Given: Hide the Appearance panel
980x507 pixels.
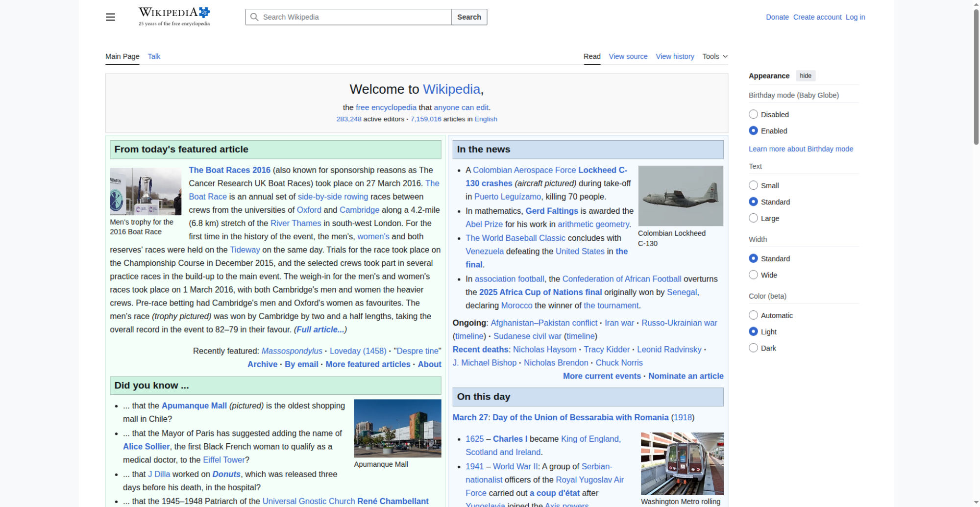Looking at the screenshot, I should (x=805, y=76).
